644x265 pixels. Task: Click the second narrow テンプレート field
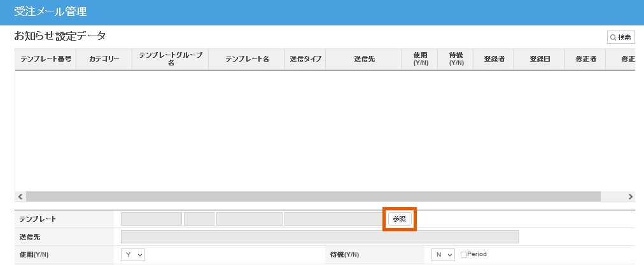coord(199,219)
